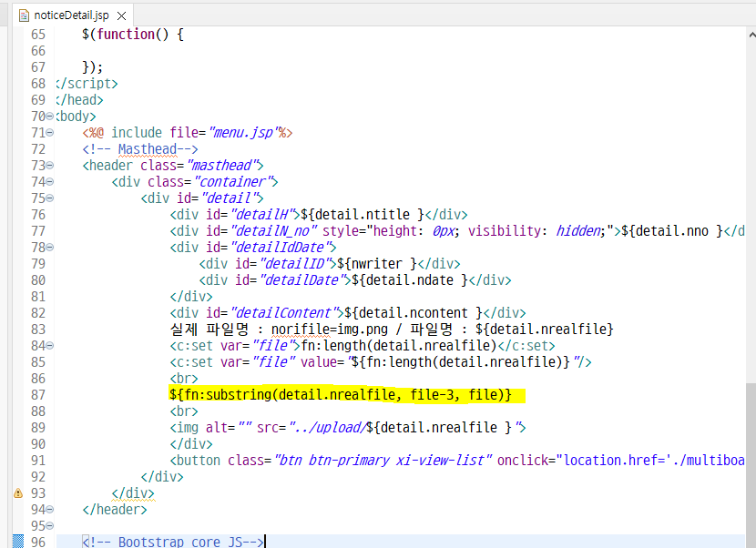
Task: Collapse the fold marker on line 94
Action: 50,510
